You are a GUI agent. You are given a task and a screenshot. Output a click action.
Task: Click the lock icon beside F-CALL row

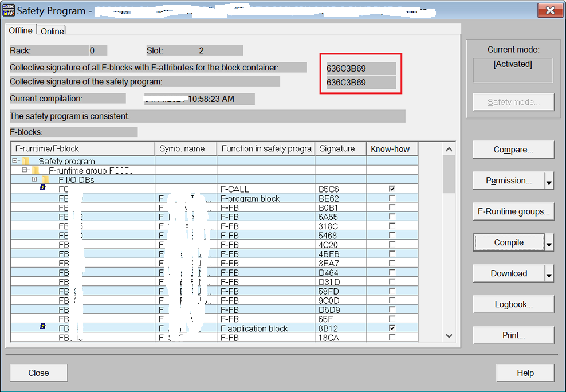tap(42, 187)
